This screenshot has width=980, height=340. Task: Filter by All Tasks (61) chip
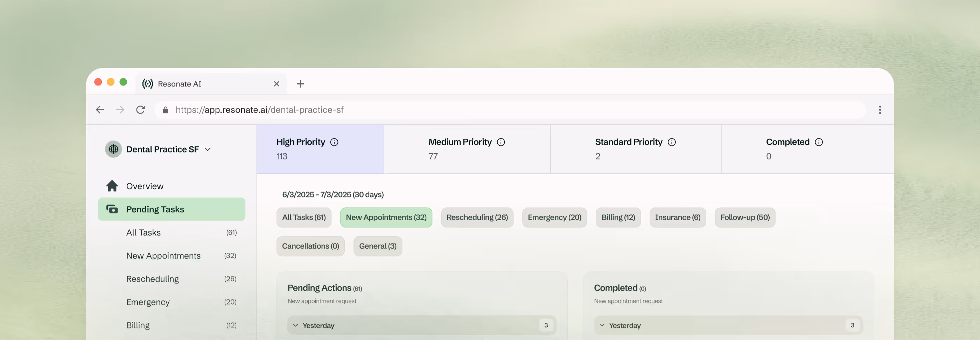pos(303,217)
